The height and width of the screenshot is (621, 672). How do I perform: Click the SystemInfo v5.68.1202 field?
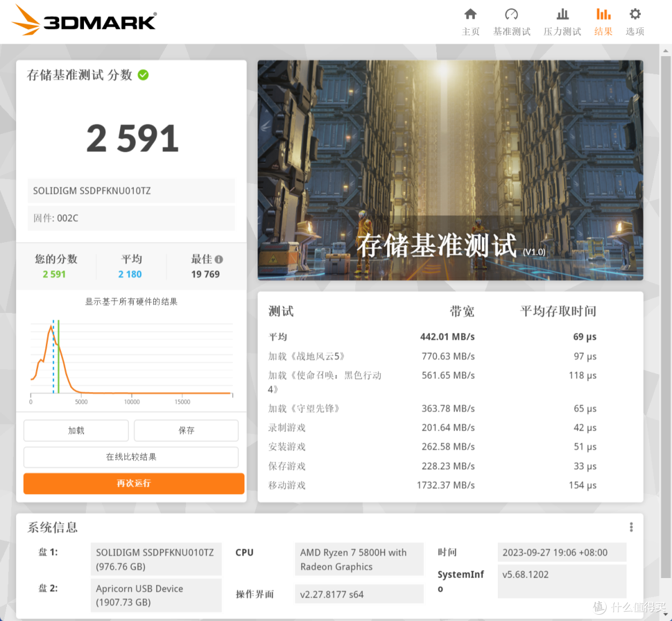click(x=562, y=581)
